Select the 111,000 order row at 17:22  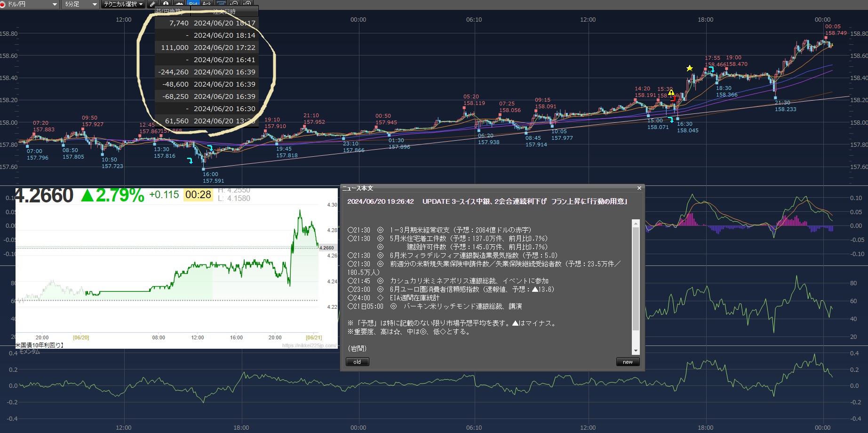[207, 48]
